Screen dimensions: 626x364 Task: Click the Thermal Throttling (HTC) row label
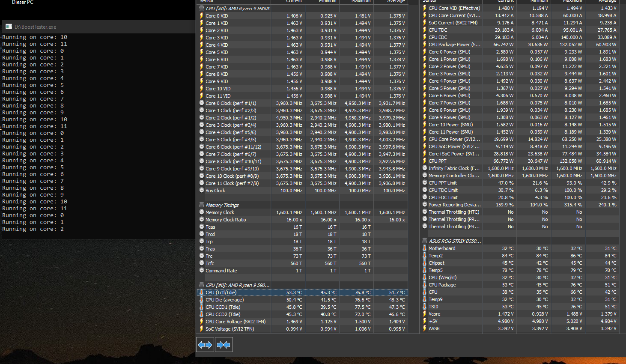pos(454,212)
